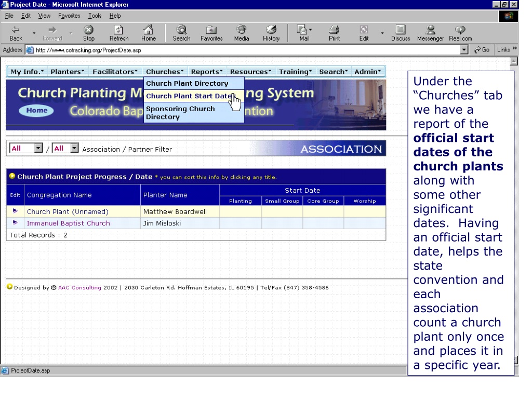Open the Reports navigation menu
The height and width of the screenshot is (399, 532).
(207, 72)
